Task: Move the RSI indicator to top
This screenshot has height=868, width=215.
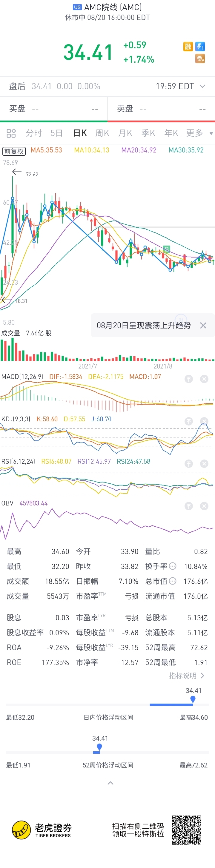Action: (189, 464)
